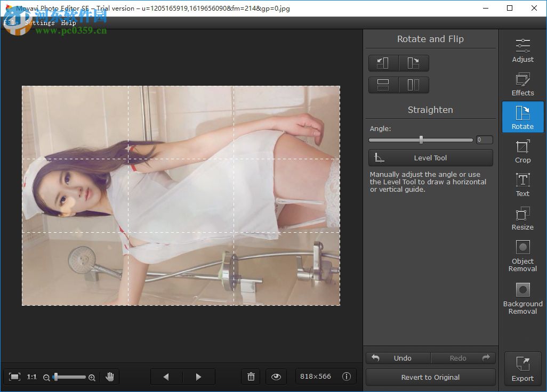Click the photo in the canvas
Image resolution: width=547 pixels, height=392 pixels.
point(181,196)
